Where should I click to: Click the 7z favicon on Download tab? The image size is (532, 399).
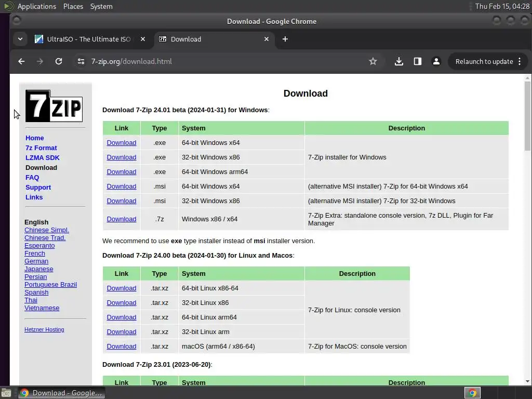pos(163,39)
